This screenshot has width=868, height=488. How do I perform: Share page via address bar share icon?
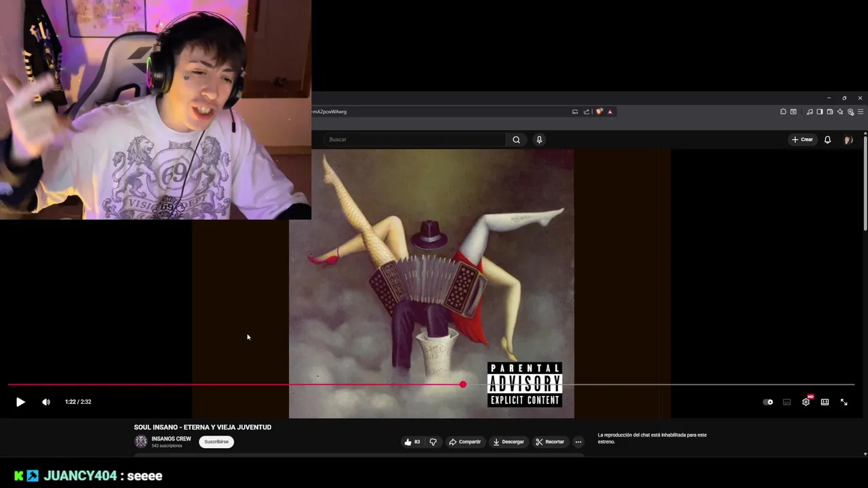tap(586, 112)
